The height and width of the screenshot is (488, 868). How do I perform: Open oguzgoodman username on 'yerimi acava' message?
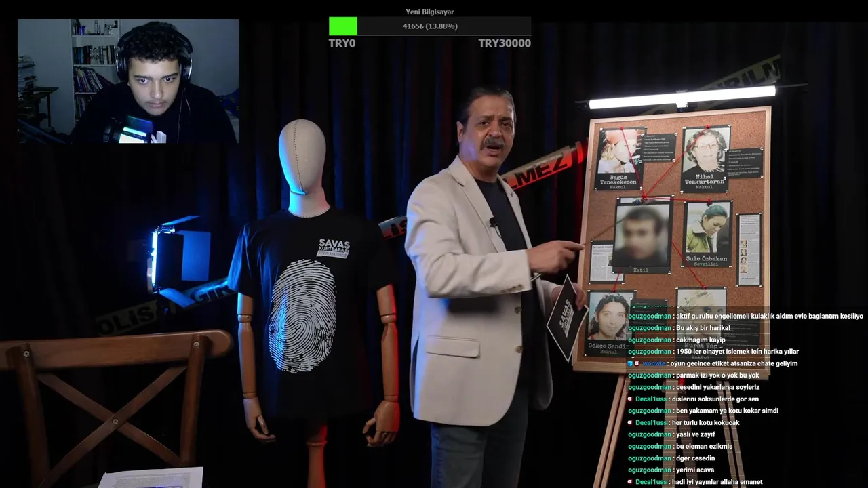650,470
